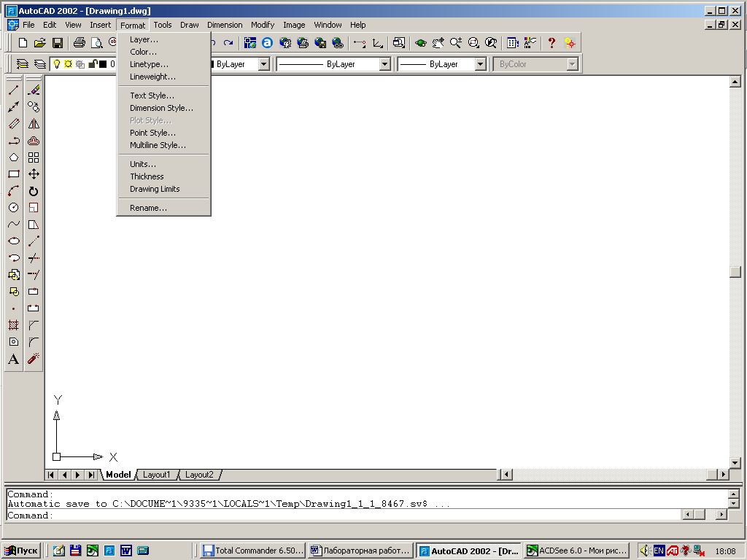Image resolution: width=747 pixels, height=560 pixels.
Task: Click the Open file icon
Action: [40, 43]
